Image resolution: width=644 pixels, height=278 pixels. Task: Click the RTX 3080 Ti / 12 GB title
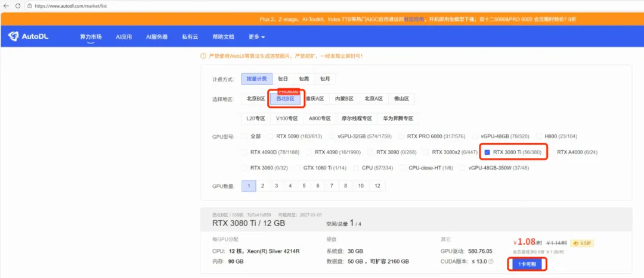[249, 223]
